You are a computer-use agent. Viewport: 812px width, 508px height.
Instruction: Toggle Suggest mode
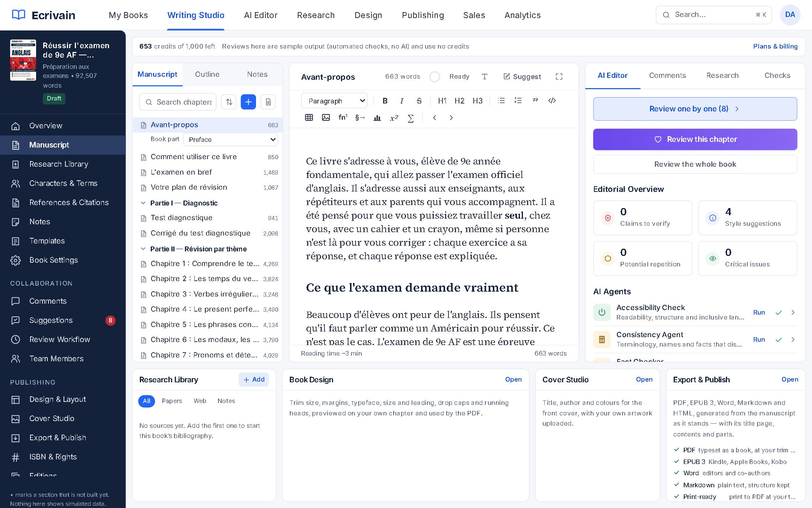coord(522,77)
